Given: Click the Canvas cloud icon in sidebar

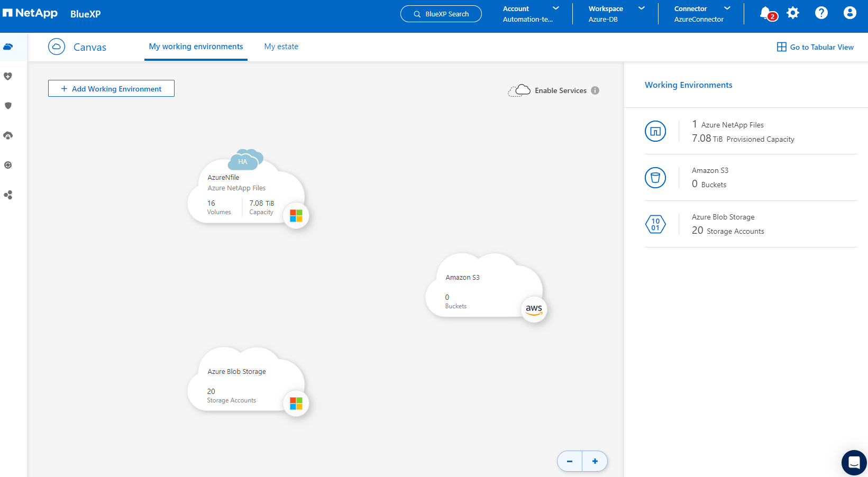Looking at the screenshot, I should [8, 47].
